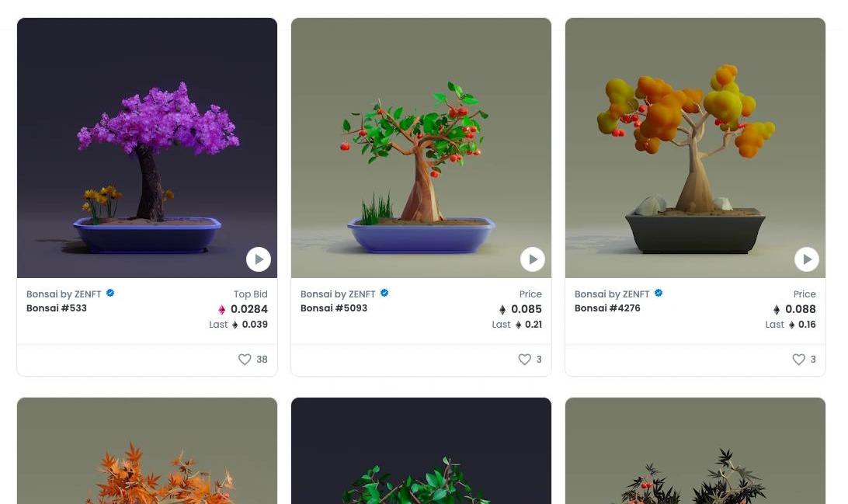Open the green apple bonsai image
The image size is (848, 504).
[422, 148]
